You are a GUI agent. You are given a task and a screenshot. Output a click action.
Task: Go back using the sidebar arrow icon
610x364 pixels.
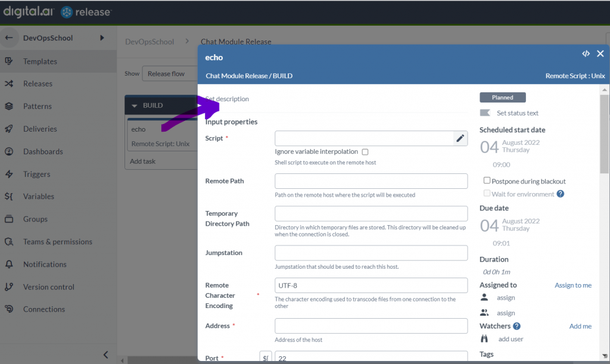click(9, 38)
